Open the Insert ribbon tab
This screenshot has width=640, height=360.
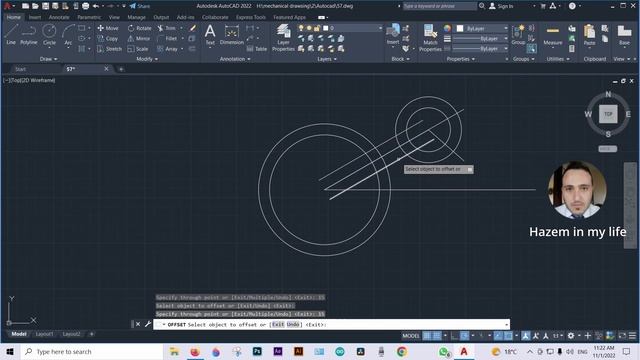35,17
